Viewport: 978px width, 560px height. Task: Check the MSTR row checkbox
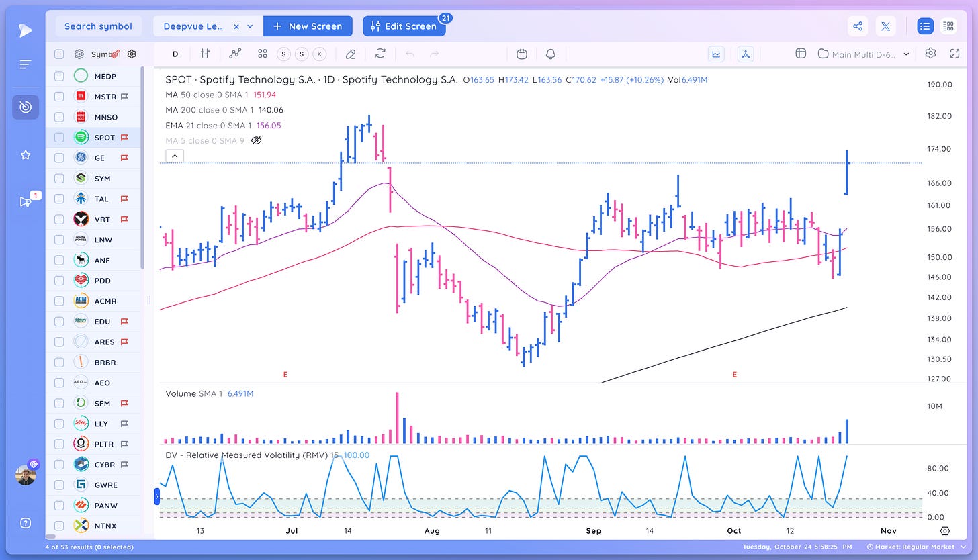[x=59, y=97]
